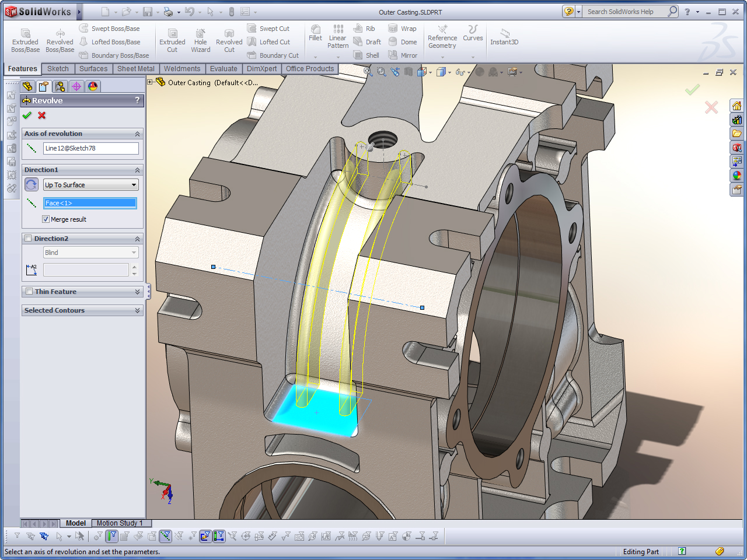The width and height of the screenshot is (747, 560).
Task: Select the Mirror tool
Action: (x=403, y=55)
